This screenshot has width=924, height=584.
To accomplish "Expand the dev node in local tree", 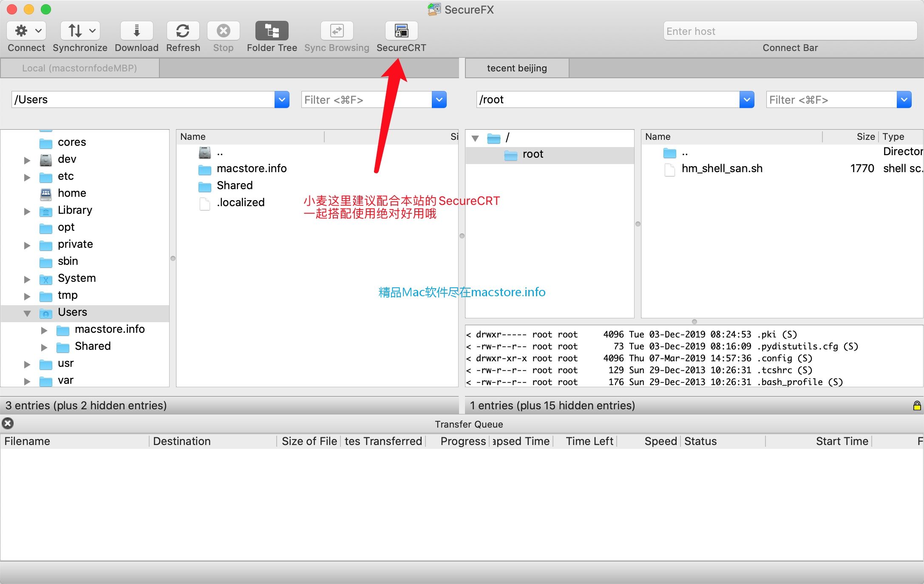I will [x=27, y=160].
